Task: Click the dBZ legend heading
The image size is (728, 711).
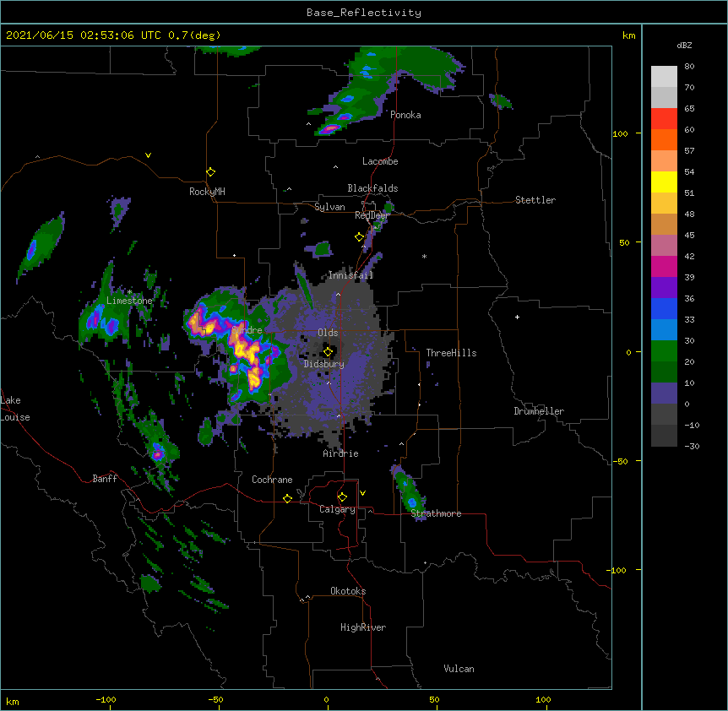Action: 684,46
